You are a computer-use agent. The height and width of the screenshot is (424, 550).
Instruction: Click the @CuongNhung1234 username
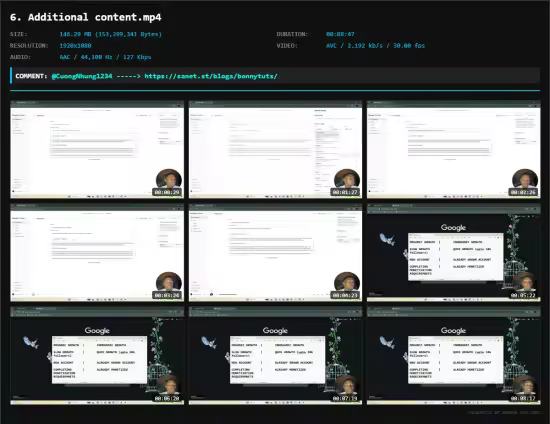click(x=82, y=76)
